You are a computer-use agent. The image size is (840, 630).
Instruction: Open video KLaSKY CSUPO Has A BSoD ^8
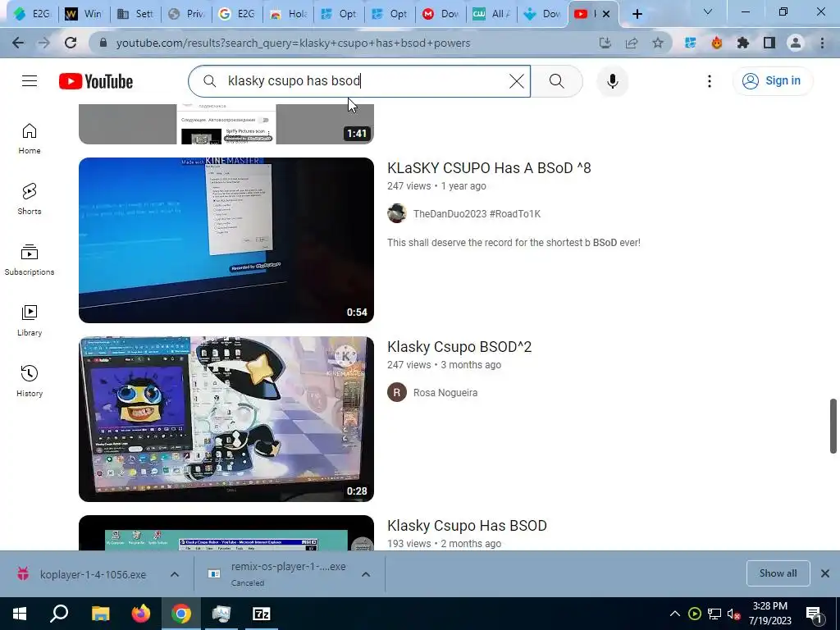(489, 167)
